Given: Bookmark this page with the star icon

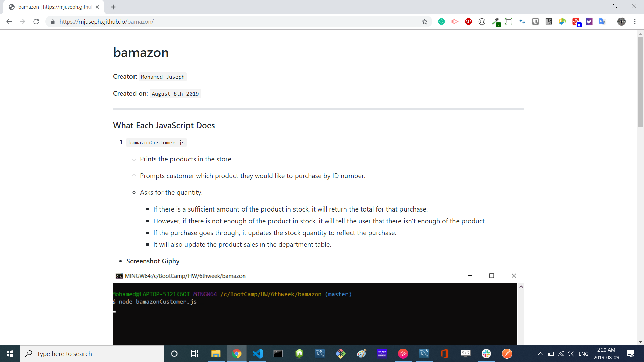Looking at the screenshot, I should 425,22.
